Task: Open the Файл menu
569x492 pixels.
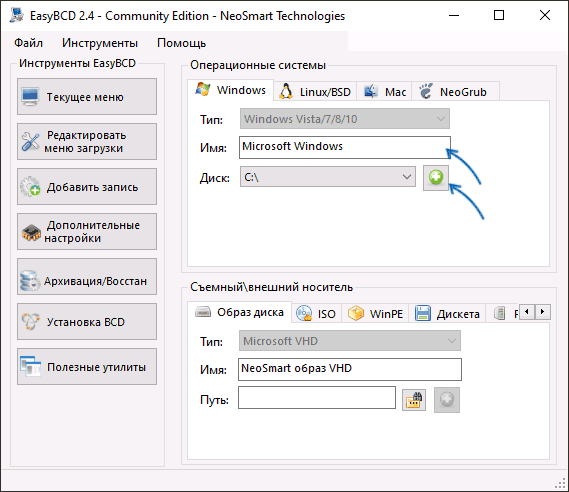Action: pos(28,43)
